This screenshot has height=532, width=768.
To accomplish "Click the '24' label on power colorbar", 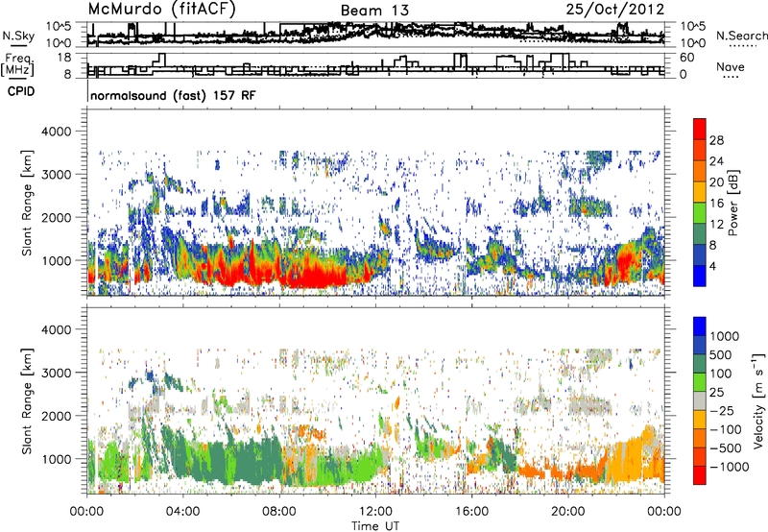I will tap(716, 161).
